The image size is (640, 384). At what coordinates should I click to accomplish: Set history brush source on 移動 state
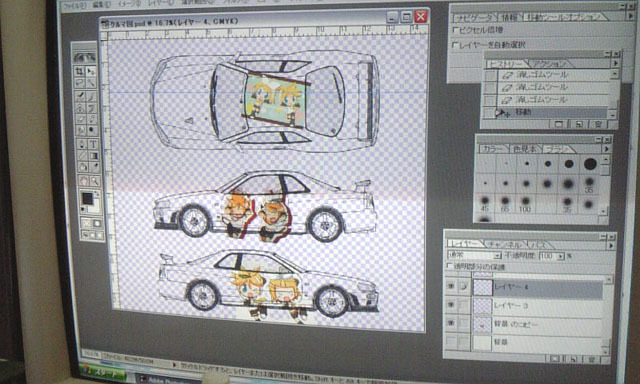(x=490, y=112)
